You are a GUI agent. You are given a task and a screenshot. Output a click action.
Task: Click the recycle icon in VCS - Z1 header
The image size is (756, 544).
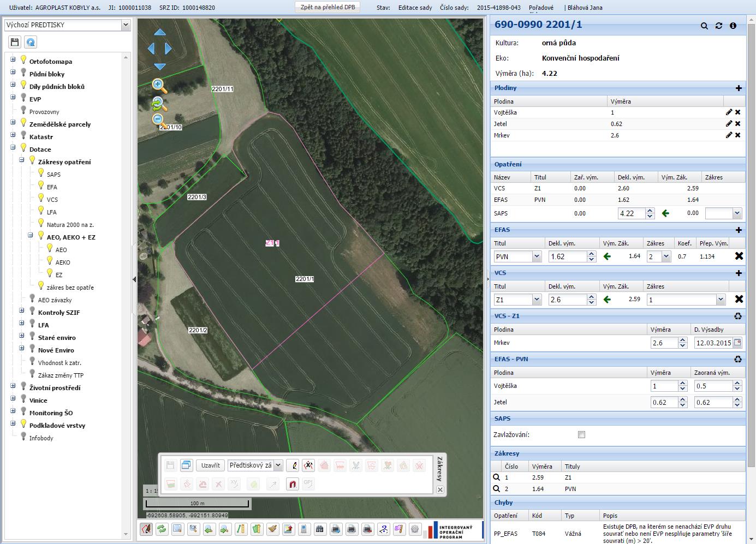click(x=738, y=316)
